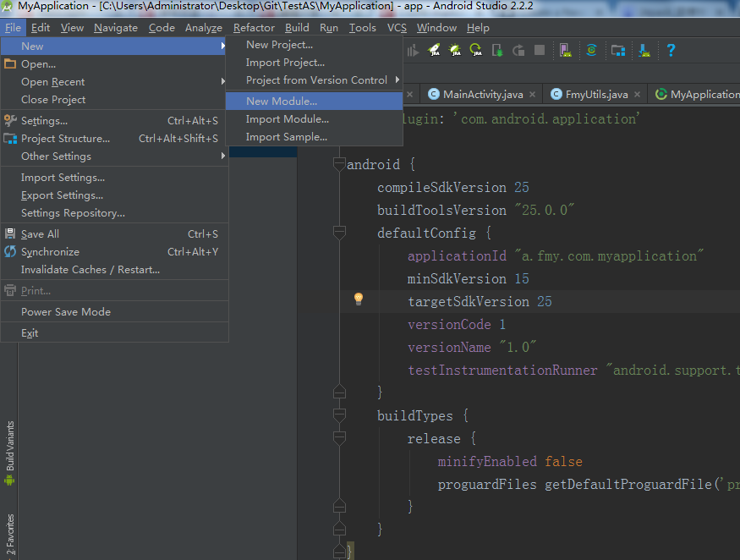Close the MainActivity.java tab
This screenshot has width=740, height=560.
click(532, 95)
